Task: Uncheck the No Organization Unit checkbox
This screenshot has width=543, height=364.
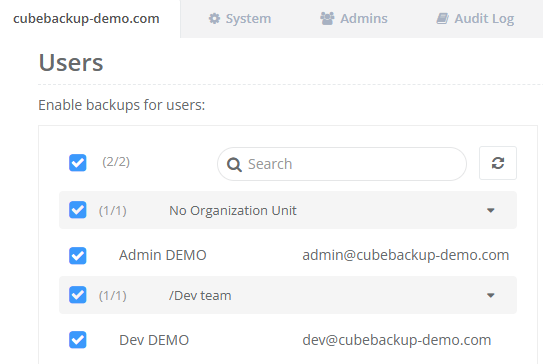Action: click(x=78, y=210)
